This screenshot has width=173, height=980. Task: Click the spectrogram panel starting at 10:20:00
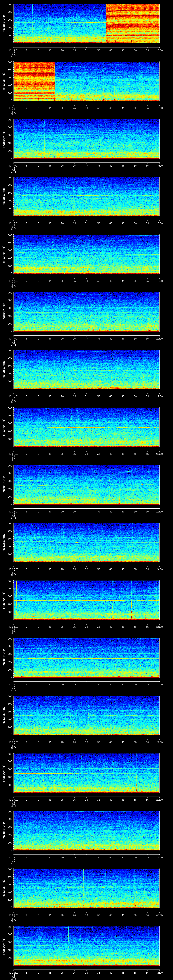click(x=87, y=369)
